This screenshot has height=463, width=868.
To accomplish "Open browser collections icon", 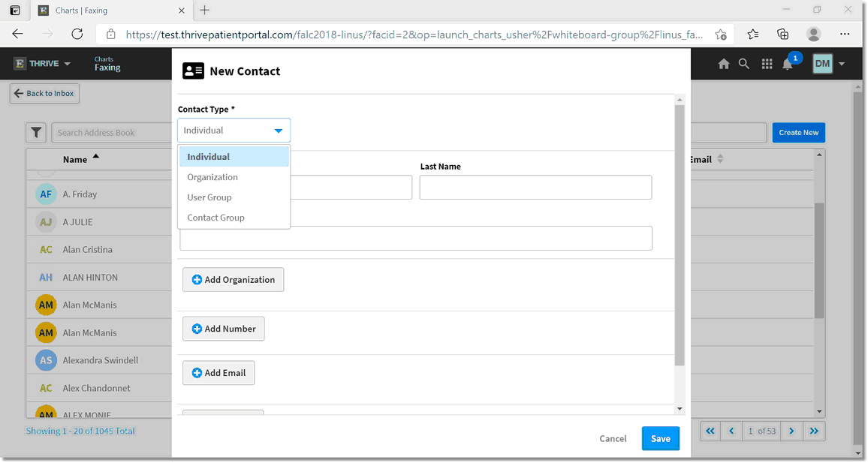I will 782,35.
